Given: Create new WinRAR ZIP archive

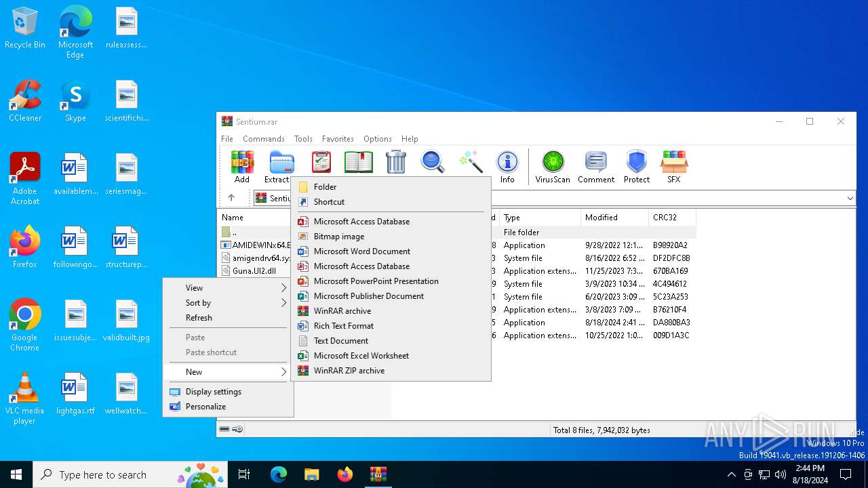Looking at the screenshot, I should pyautogui.click(x=391, y=371).
